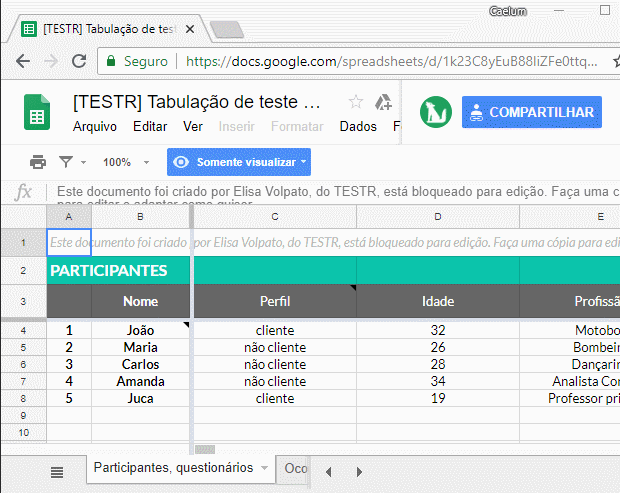Viewport: 620px width, 493px height.
Task: Star this spreadsheet document
Action: [x=356, y=102]
